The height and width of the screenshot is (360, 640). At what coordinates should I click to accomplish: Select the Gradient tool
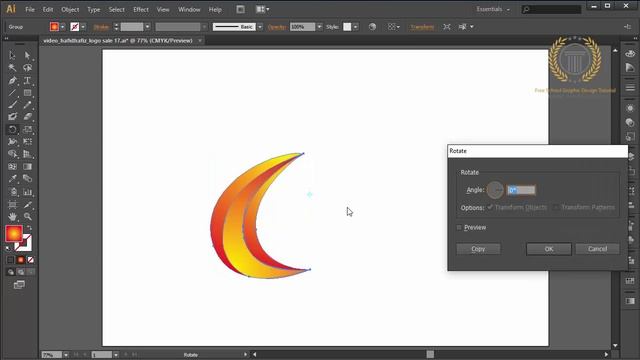tap(27, 167)
